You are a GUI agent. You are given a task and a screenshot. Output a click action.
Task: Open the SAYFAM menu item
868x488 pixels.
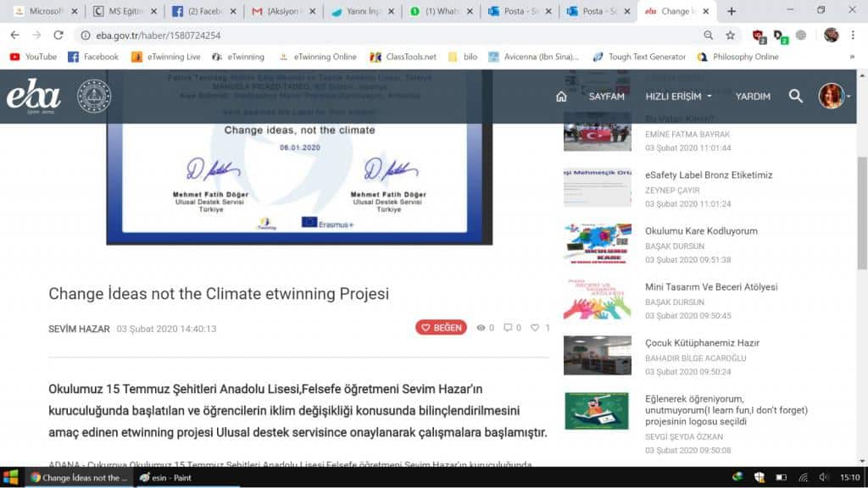pyautogui.click(x=606, y=97)
